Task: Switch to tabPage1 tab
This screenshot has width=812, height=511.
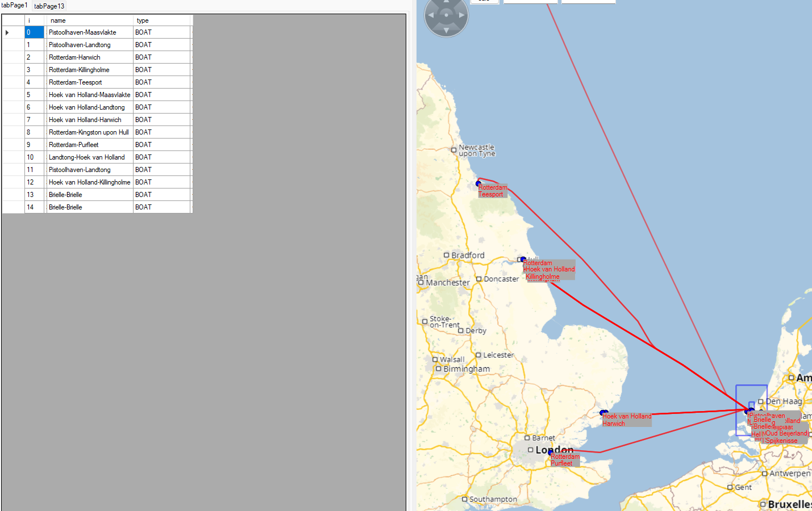Action: tap(14, 5)
